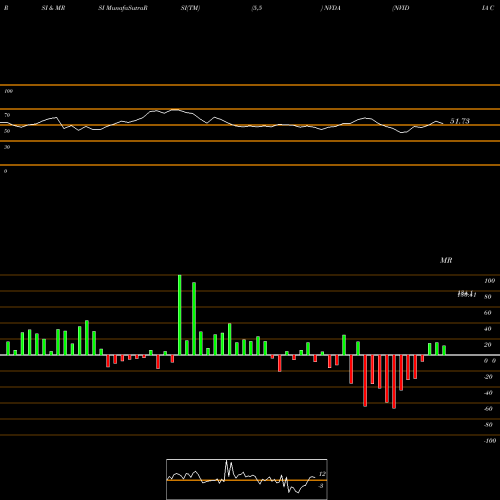Click the MR axis label -100
The height and width of the screenshot is (500, 500).
pyautogui.click(x=489, y=441)
